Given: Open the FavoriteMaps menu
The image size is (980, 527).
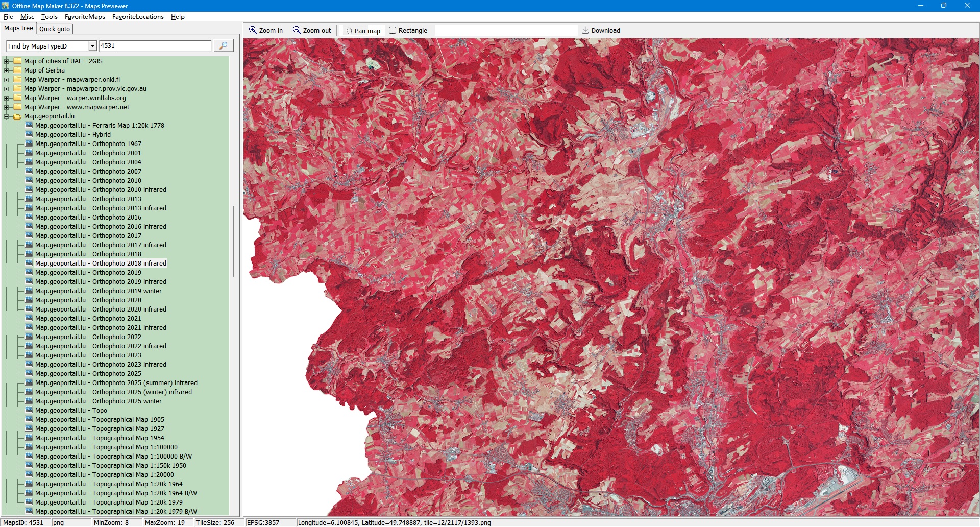Looking at the screenshot, I should tap(85, 17).
